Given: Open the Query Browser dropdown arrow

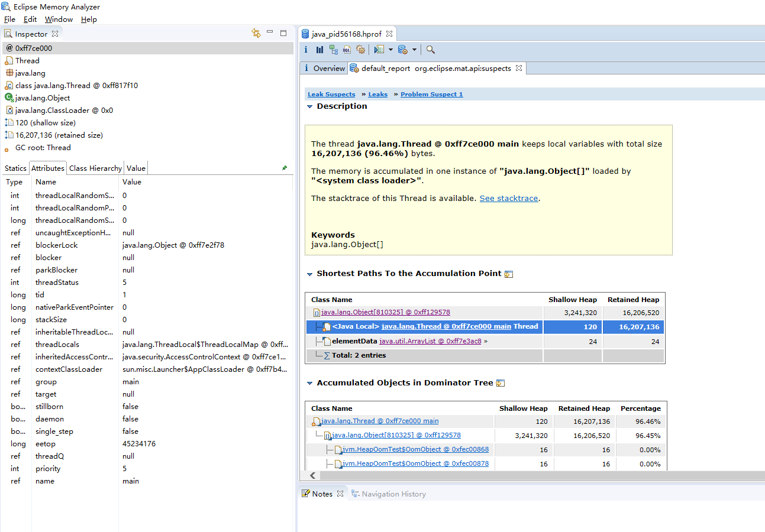Looking at the screenshot, I should point(414,50).
